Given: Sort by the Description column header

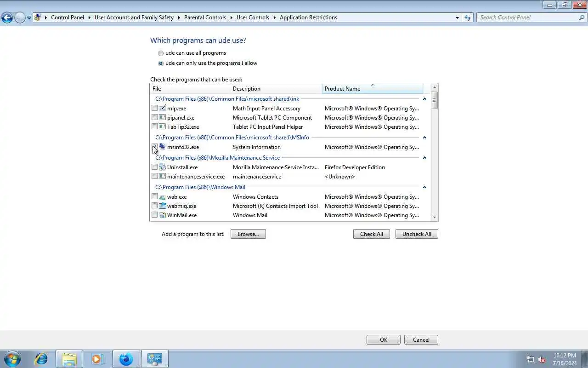Looking at the screenshot, I should (276, 89).
